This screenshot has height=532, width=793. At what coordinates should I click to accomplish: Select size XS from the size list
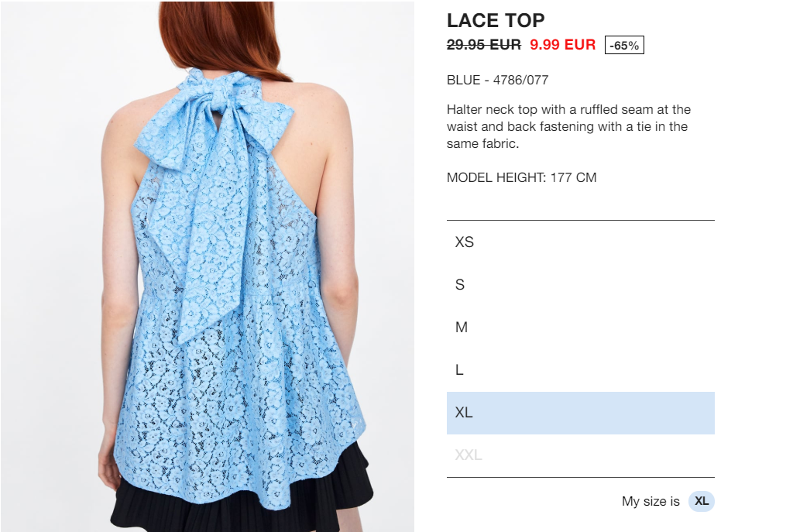(x=580, y=242)
